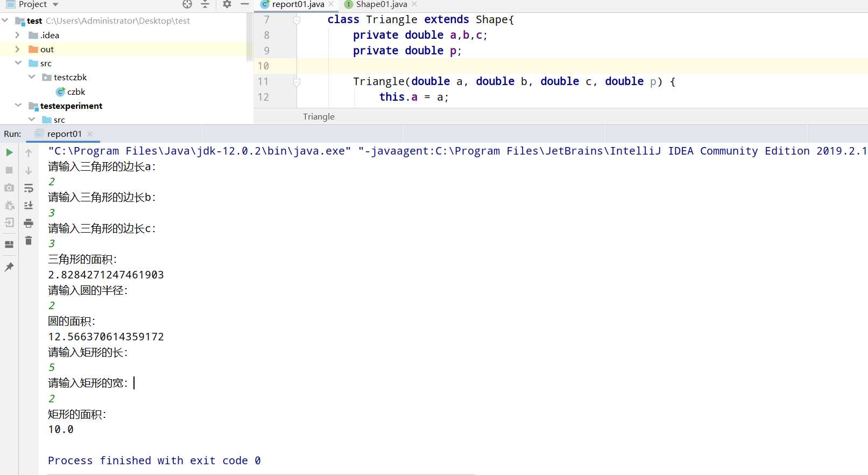Viewport: 868px width, 475px height.
Task: Collapse the test root project node
Action: coord(5,20)
